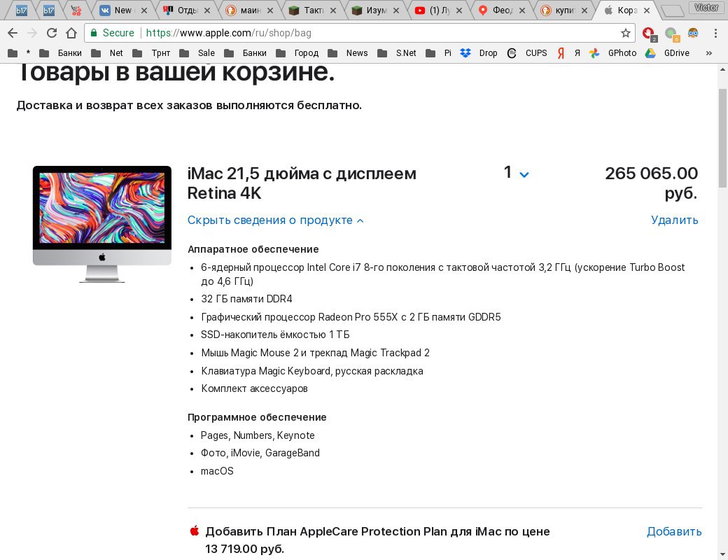Open the 'iMac 21,5 дюйма' product title
Viewport: 728px width, 560px height.
pos(302,183)
